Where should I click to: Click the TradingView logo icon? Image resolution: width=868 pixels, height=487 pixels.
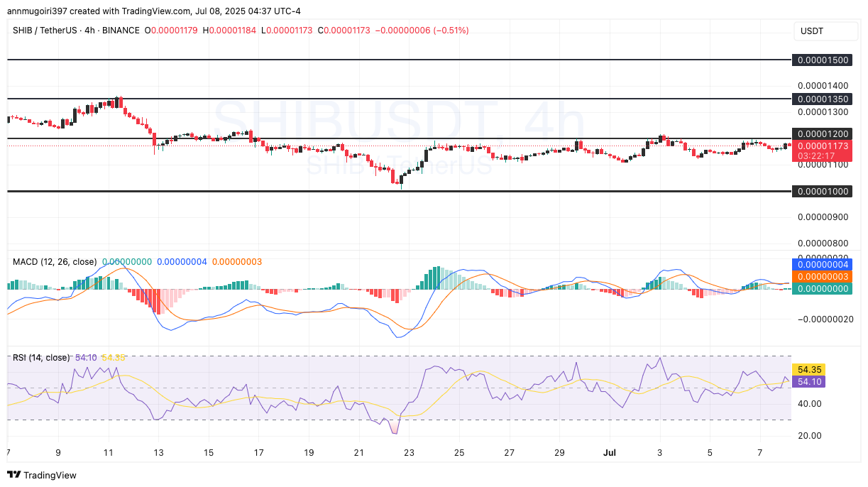(x=14, y=475)
